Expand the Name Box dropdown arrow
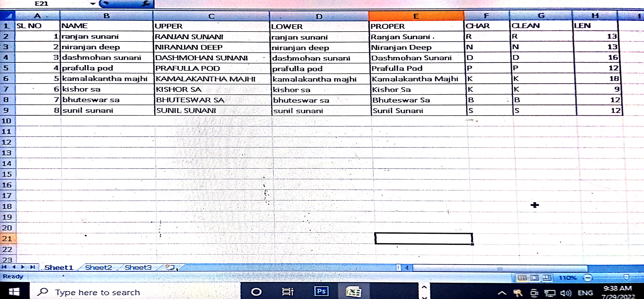 tap(93, 4)
